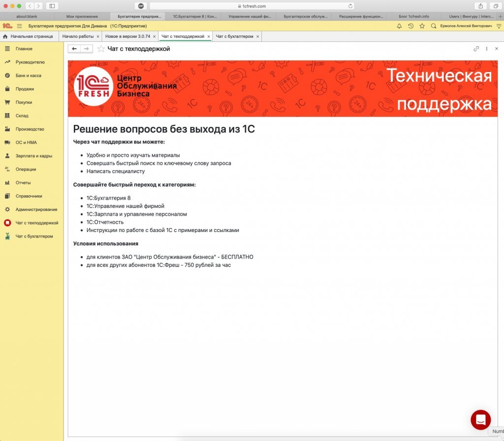
Task: Click the 1C Fresh logo in banner
Action: point(94,87)
